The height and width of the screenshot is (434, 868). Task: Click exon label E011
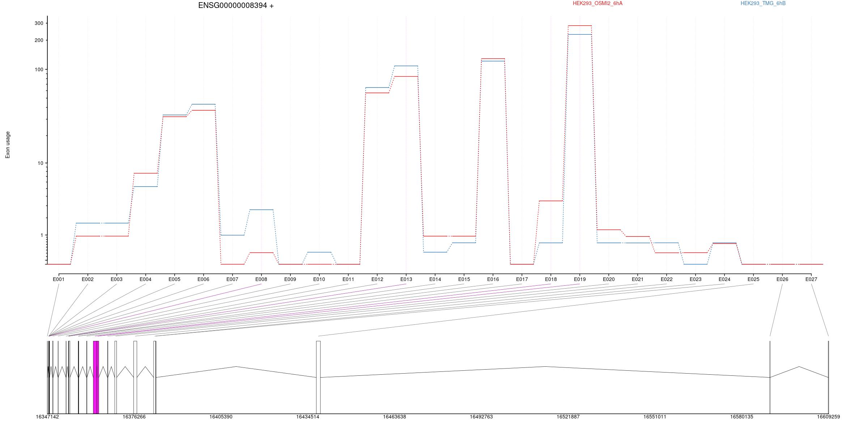pyautogui.click(x=348, y=279)
